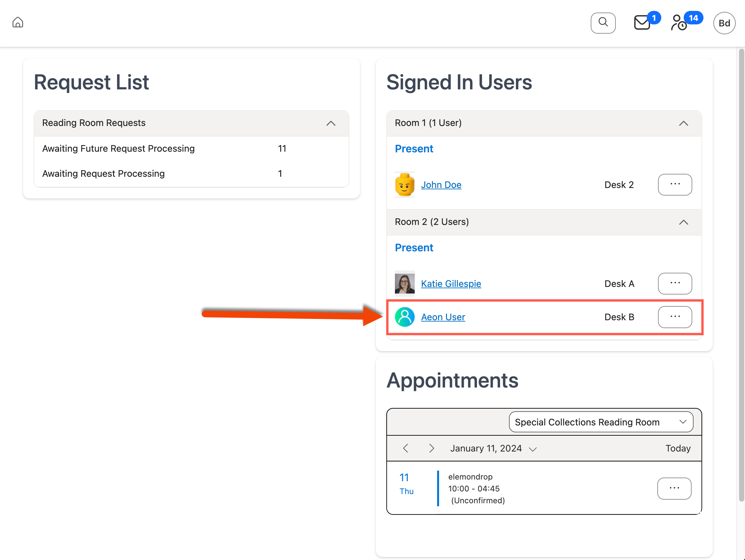Screen dimensions: 745x560
Task: Click John Doe's profile picture
Action: pyautogui.click(x=404, y=184)
